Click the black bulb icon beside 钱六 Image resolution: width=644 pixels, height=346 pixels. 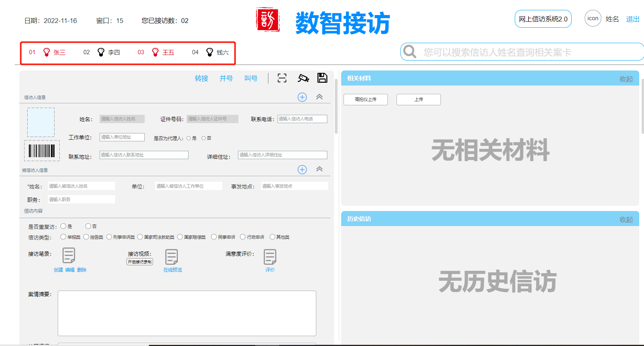click(210, 52)
